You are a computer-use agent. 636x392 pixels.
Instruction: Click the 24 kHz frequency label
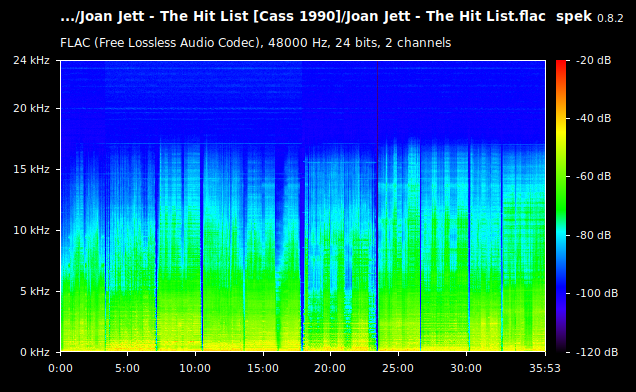click(31, 60)
